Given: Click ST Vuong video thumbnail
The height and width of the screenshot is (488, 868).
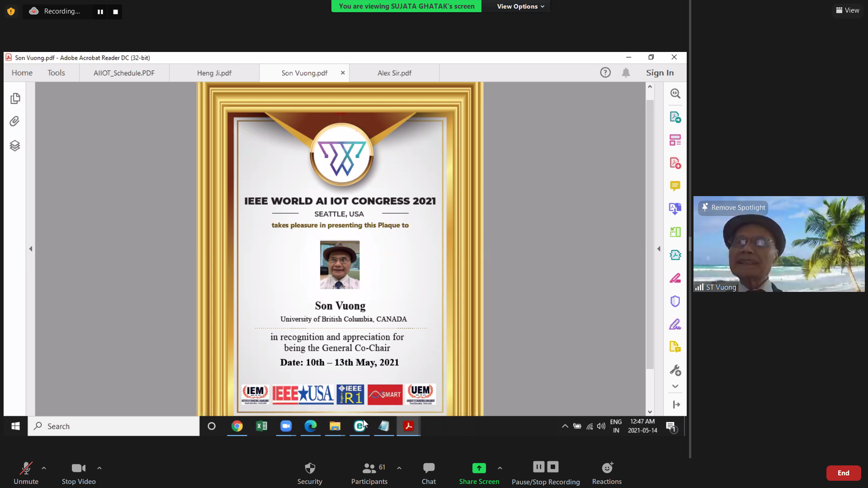Looking at the screenshot, I should coord(779,244).
